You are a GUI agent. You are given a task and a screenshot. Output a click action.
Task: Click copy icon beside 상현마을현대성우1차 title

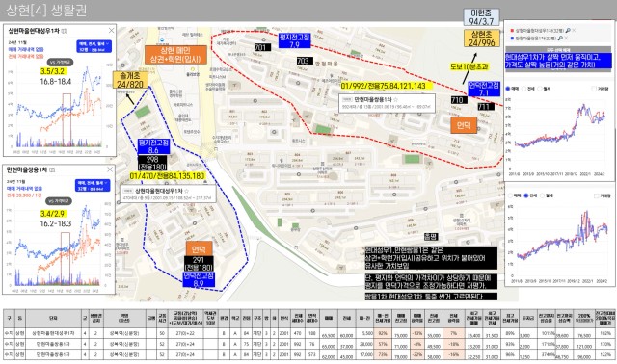click(65, 31)
